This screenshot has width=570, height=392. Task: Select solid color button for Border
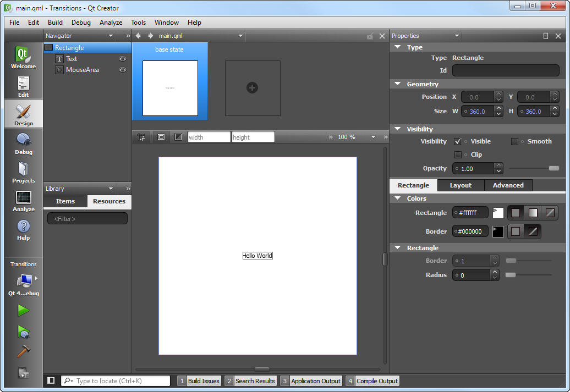point(516,231)
